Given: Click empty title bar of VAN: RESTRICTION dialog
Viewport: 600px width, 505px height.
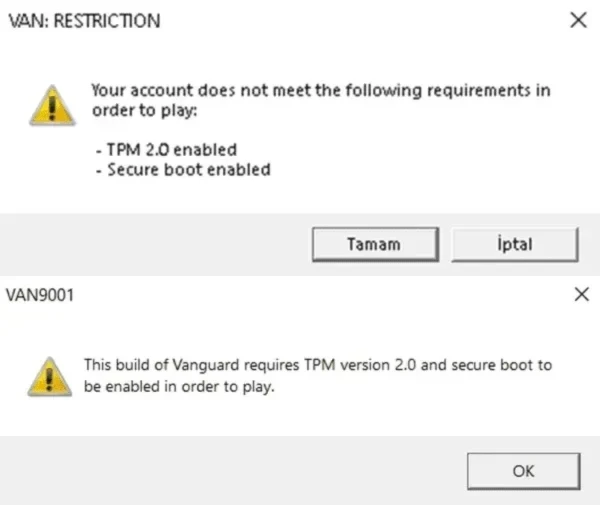Looking at the screenshot, I should coord(364,21).
